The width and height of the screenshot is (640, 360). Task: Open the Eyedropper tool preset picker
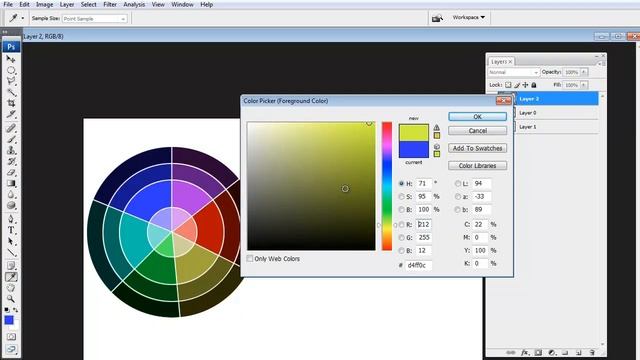point(22,18)
